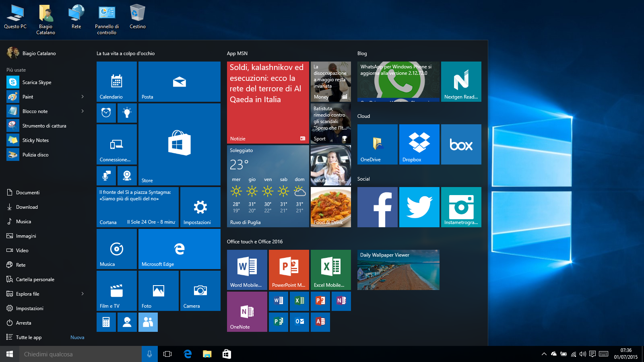Image resolution: width=644 pixels, height=362 pixels.
Task: Open the Dropbox tile
Action: (x=419, y=144)
